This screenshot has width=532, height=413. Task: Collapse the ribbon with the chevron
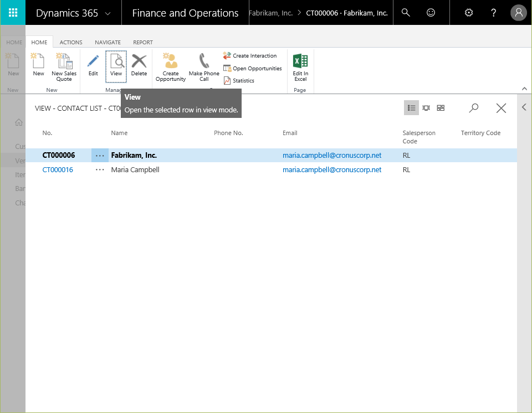pyautogui.click(x=524, y=89)
